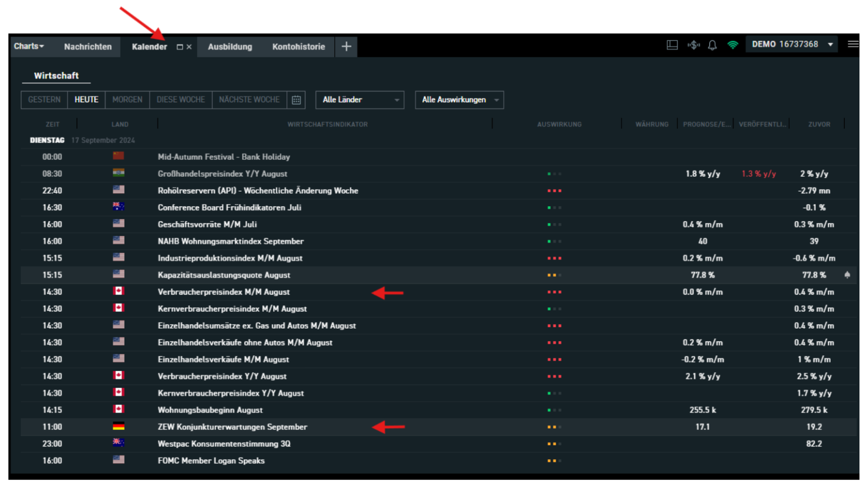Open the price alerts dollar icon
This screenshot has height=481, width=868.
click(695, 45)
